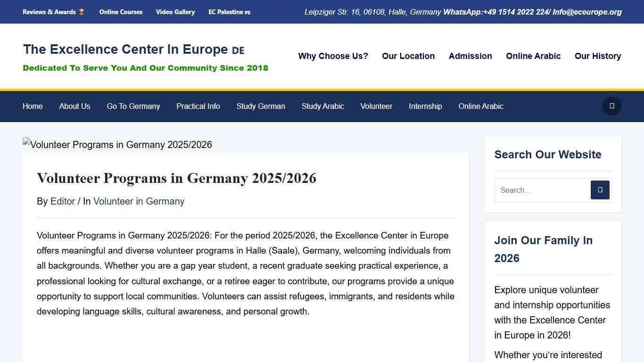Open the Editor author profile link
Viewport: 644px width, 362px height.
[x=63, y=201]
